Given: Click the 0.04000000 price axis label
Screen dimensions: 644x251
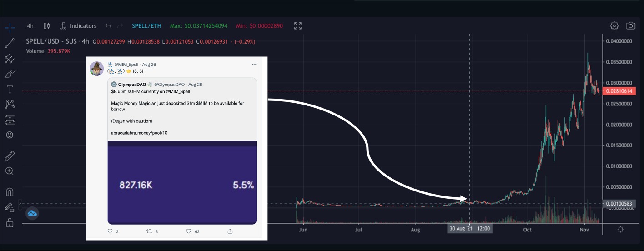Looking at the screenshot, I should [x=618, y=42].
